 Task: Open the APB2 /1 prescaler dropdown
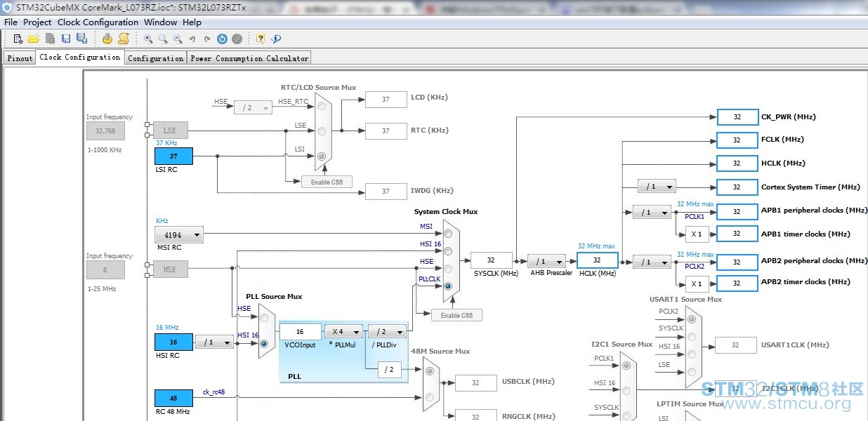tap(652, 262)
